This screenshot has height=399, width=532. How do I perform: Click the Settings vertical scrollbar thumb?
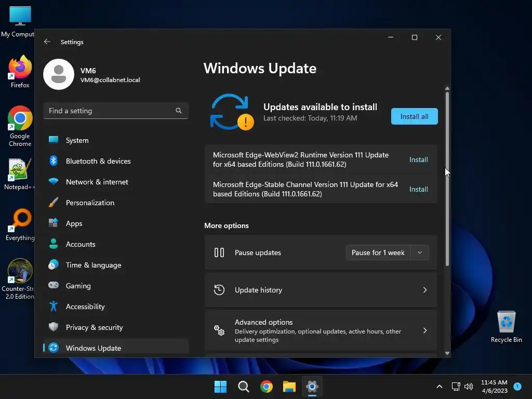point(447,179)
